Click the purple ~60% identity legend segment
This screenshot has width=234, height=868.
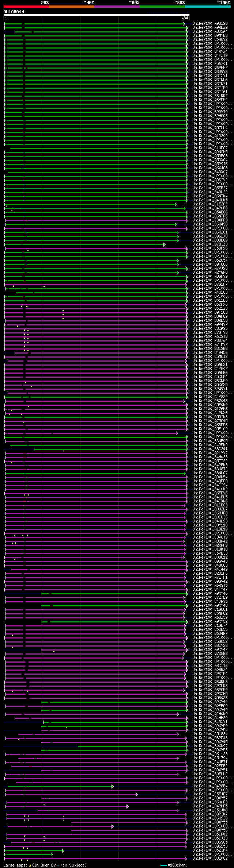coord(117,7)
